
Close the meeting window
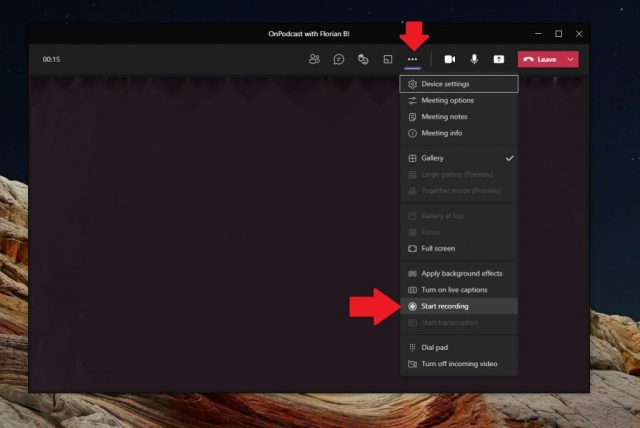(x=579, y=34)
